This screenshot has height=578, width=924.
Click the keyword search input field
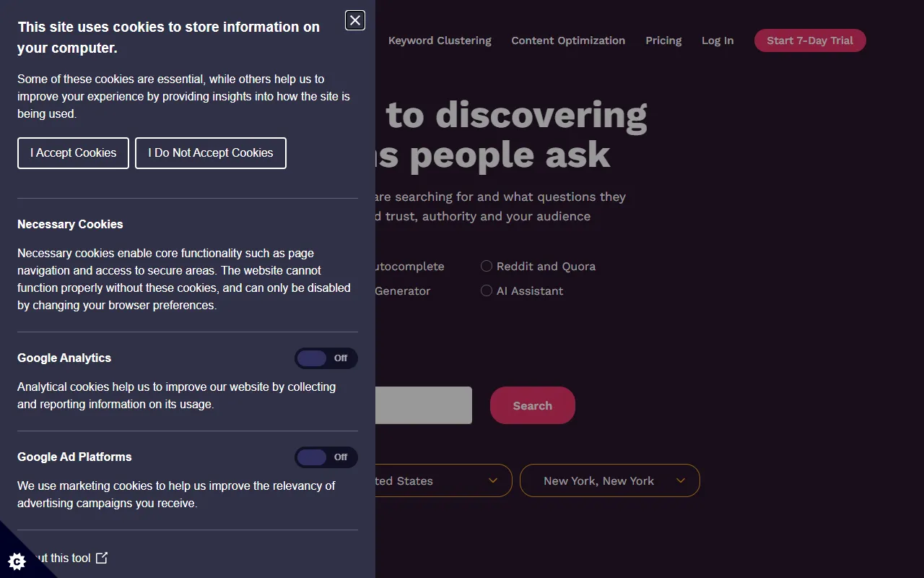click(424, 405)
